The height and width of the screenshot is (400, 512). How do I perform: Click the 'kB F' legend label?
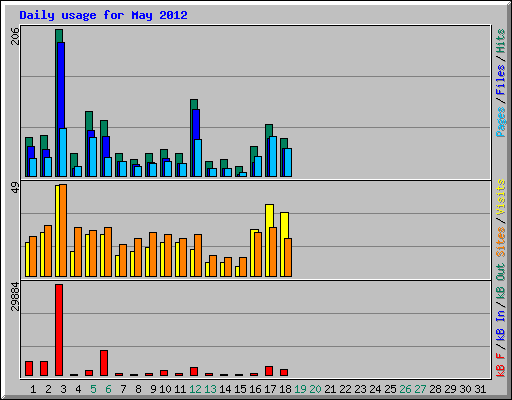501,365
